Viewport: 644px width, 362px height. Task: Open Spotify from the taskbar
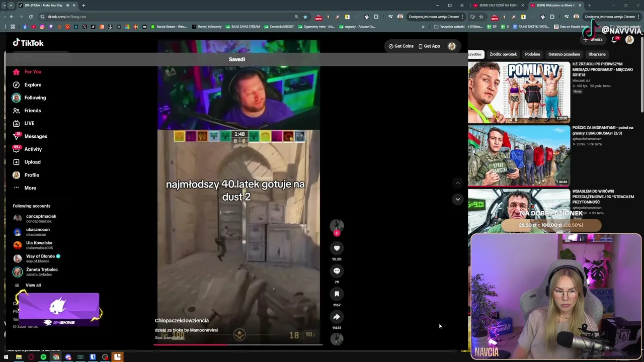click(x=43, y=357)
